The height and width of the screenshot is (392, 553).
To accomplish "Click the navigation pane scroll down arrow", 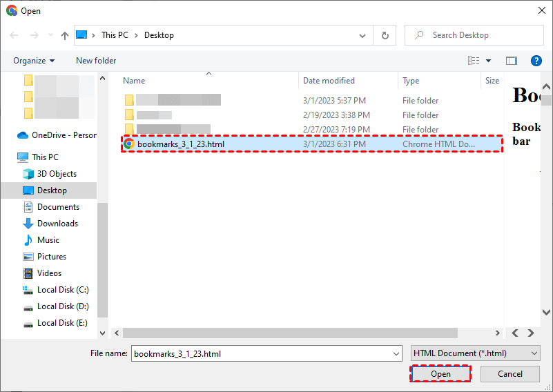I will click(x=103, y=333).
